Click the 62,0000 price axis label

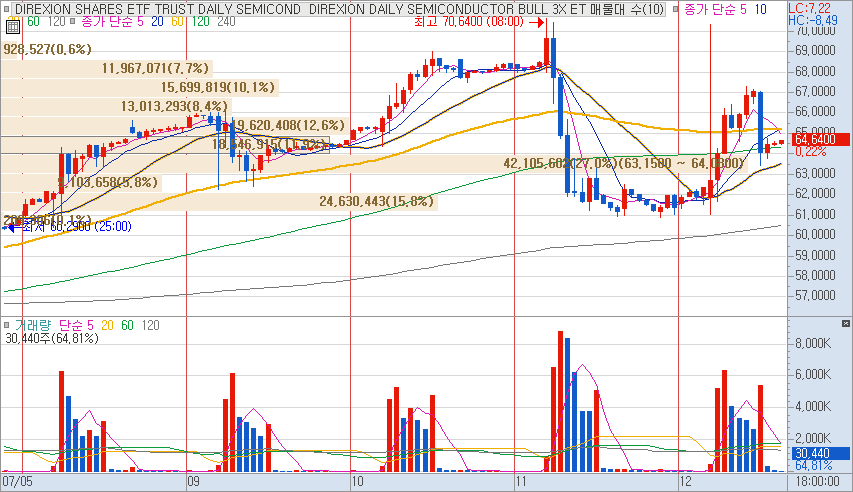tap(815, 193)
